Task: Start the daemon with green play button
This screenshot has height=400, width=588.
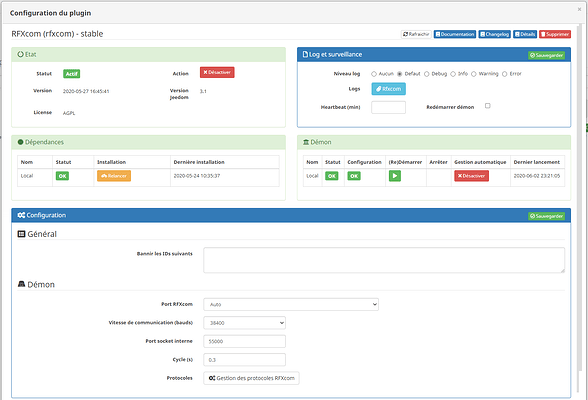Action: pos(395,176)
